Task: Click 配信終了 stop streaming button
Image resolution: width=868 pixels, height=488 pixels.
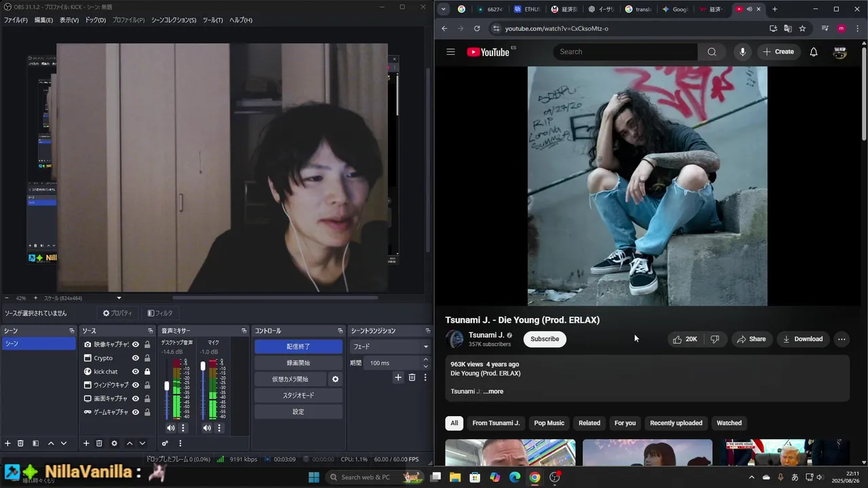Action: tap(298, 346)
